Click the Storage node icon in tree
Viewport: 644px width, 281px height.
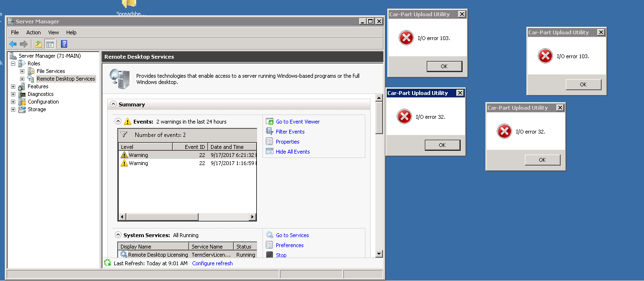(22, 109)
